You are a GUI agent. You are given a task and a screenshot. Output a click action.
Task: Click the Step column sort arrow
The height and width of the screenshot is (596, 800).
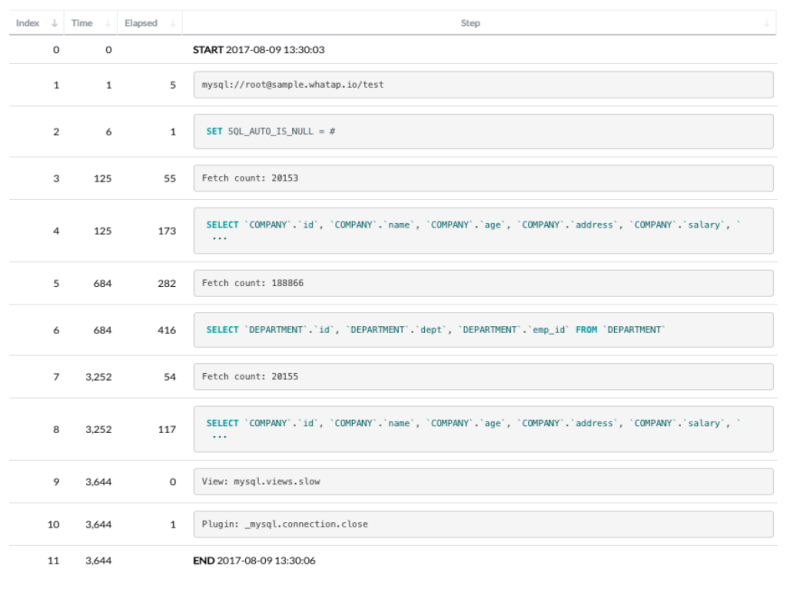(768, 23)
